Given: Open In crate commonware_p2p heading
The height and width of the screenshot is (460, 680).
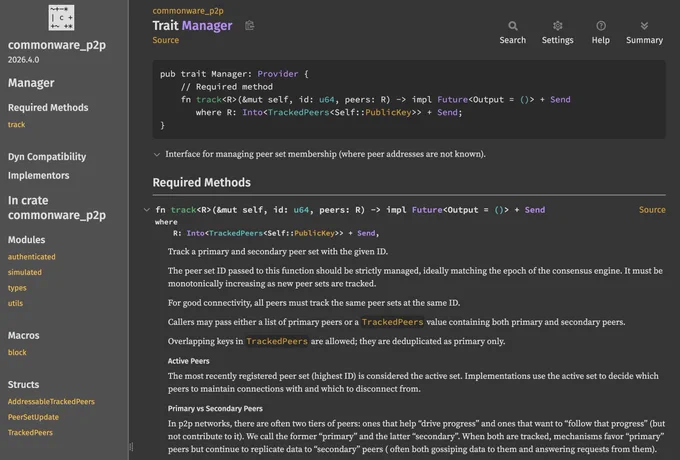Looking at the screenshot, I should tap(57, 208).
